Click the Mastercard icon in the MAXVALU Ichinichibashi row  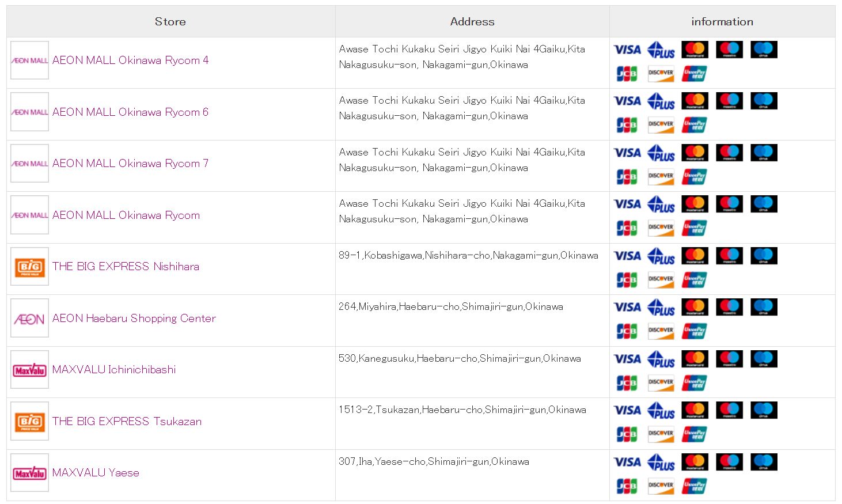(x=695, y=359)
